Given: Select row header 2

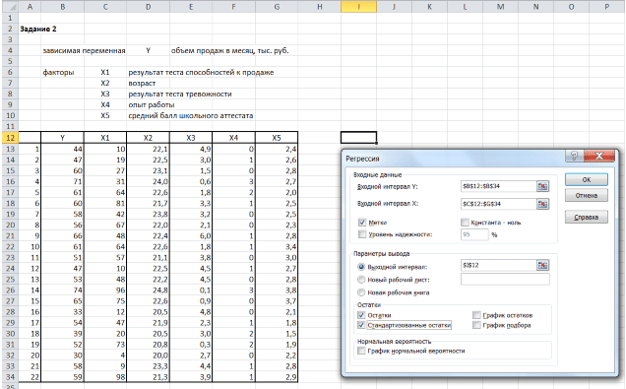Looking at the screenshot, I should pos(10,29).
